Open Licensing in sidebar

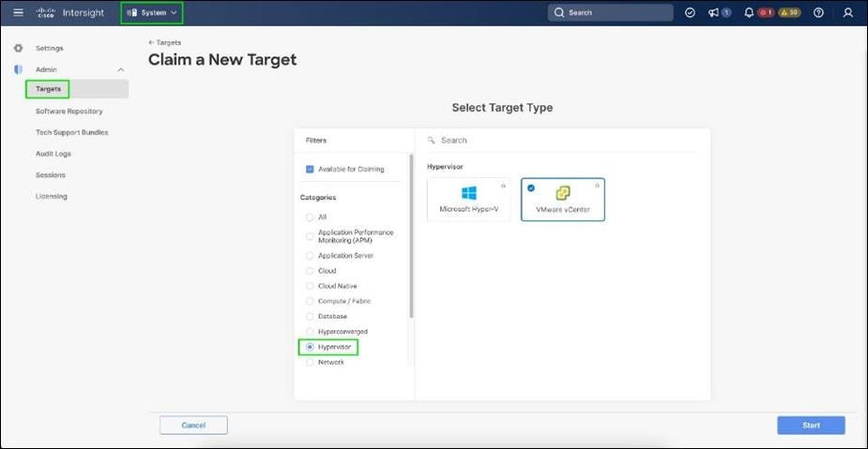pos(51,196)
